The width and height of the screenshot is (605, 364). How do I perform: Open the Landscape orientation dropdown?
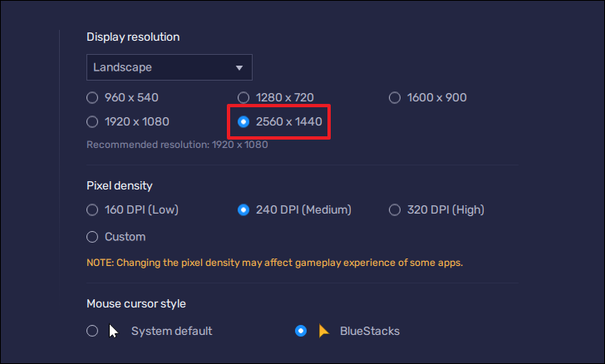(x=170, y=67)
